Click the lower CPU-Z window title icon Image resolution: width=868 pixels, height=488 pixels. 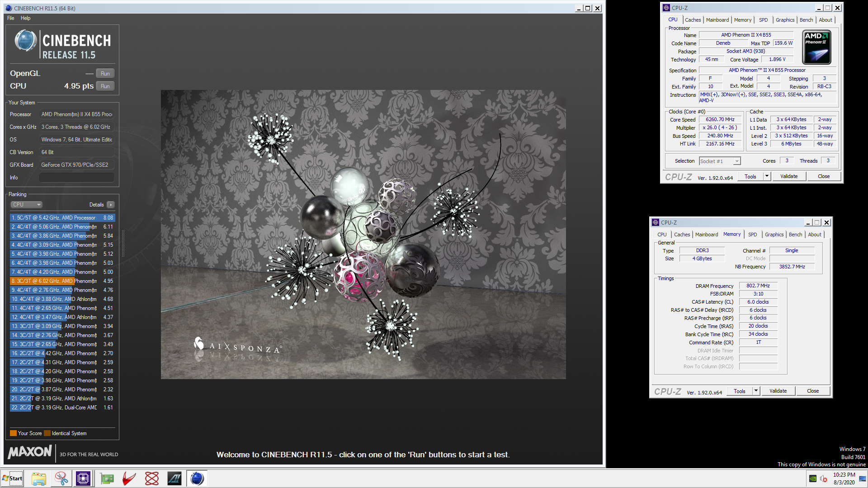655,222
